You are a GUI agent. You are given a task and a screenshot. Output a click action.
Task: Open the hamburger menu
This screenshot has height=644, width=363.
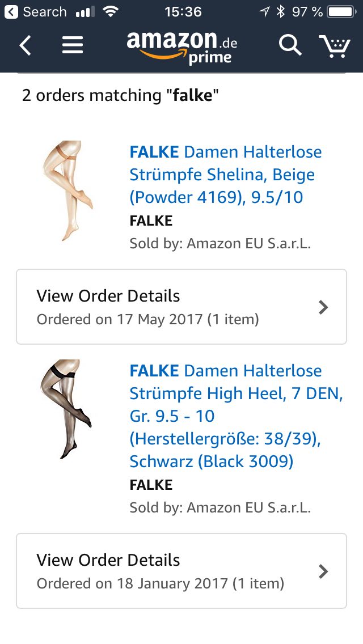pos(73,45)
